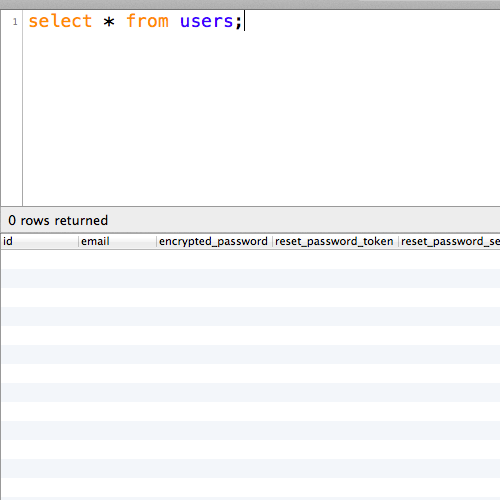Click line number 1 in the gutter

point(15,22)
